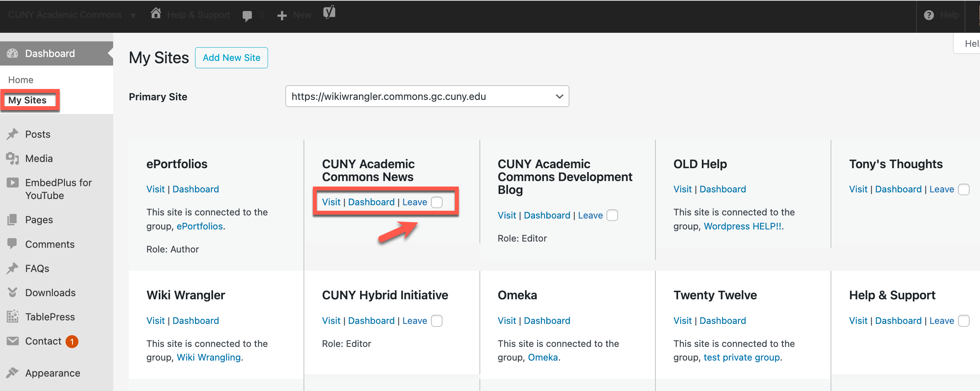The width and height of the screenshot is (980, 391).
Task: Open Dashboard for ePortfolios
Action: 195,189
